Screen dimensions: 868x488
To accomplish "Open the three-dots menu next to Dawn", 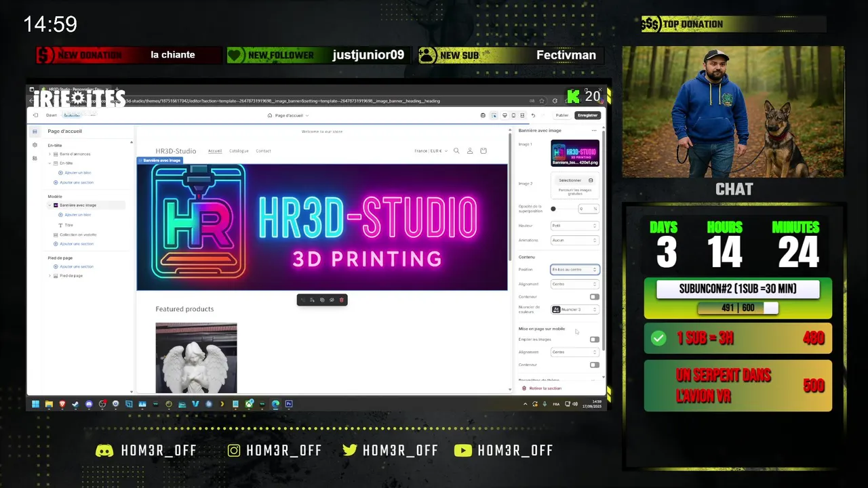I will coord(93,115).
